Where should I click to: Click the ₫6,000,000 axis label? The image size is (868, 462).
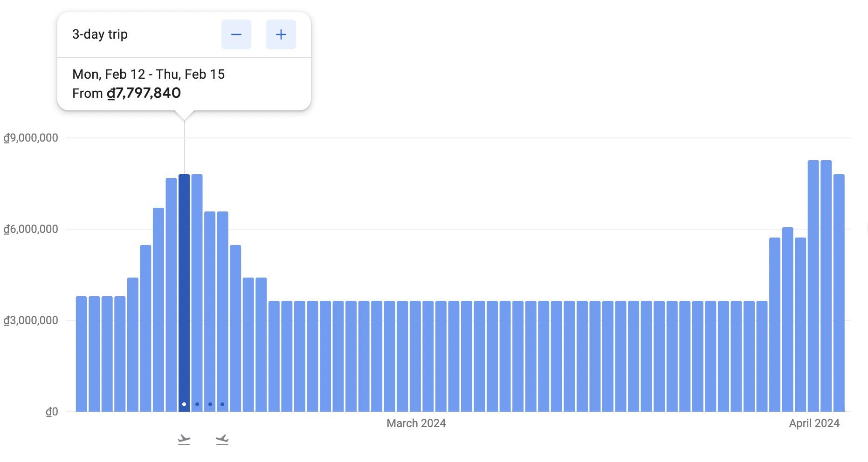click(31, 229)
